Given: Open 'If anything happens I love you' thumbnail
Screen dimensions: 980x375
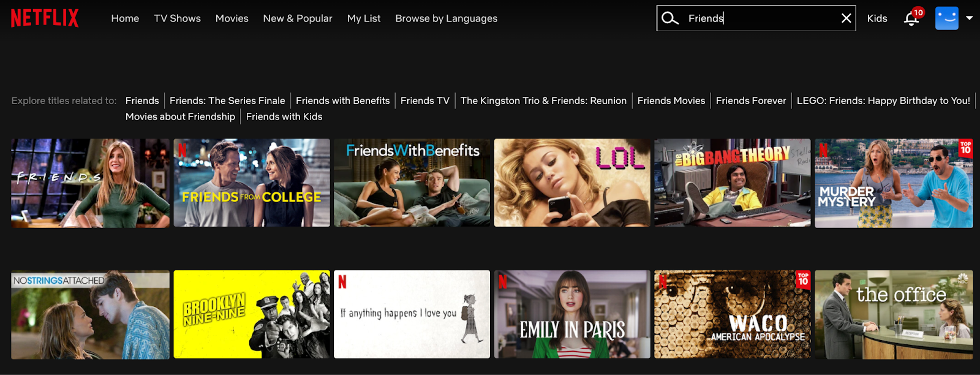Looking at the screenshot, I should tap(412, 314).
